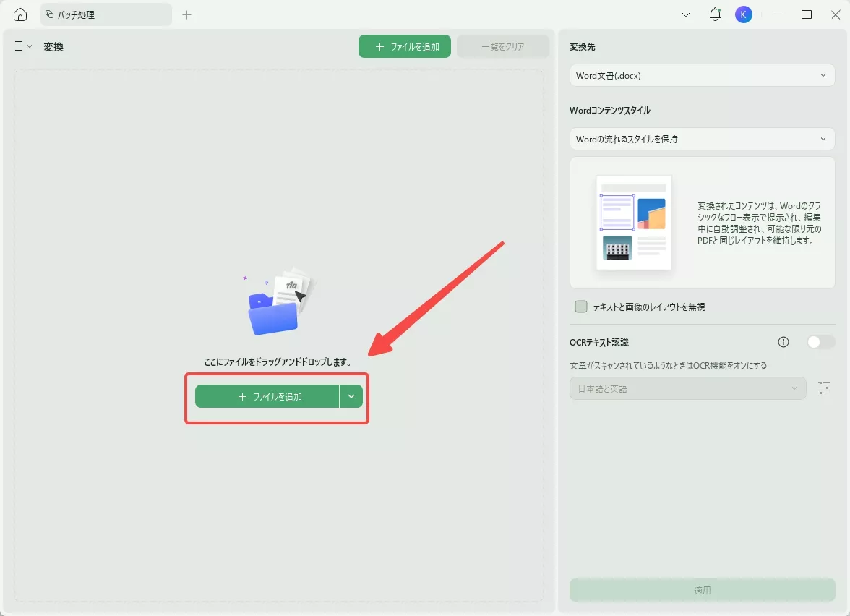Expand the Wordコンテンツスタイル dropdown
This screenshot has width=850, height=616.
pos(701,139)
